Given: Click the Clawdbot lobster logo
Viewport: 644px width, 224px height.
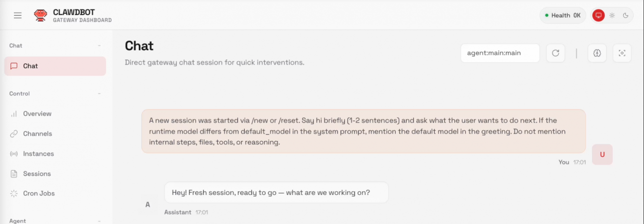Looking at the screenshot, I should [x=41, y=15].
